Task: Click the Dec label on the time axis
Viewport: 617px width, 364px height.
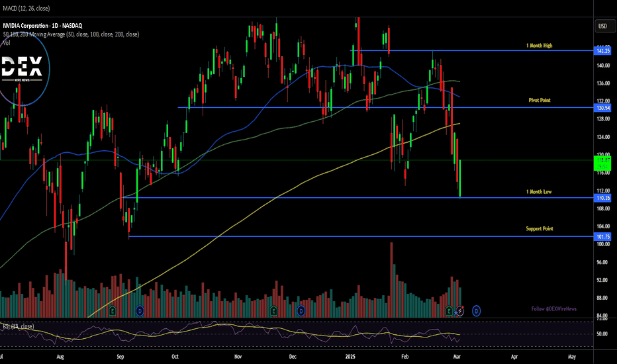Action: point(293,357)
